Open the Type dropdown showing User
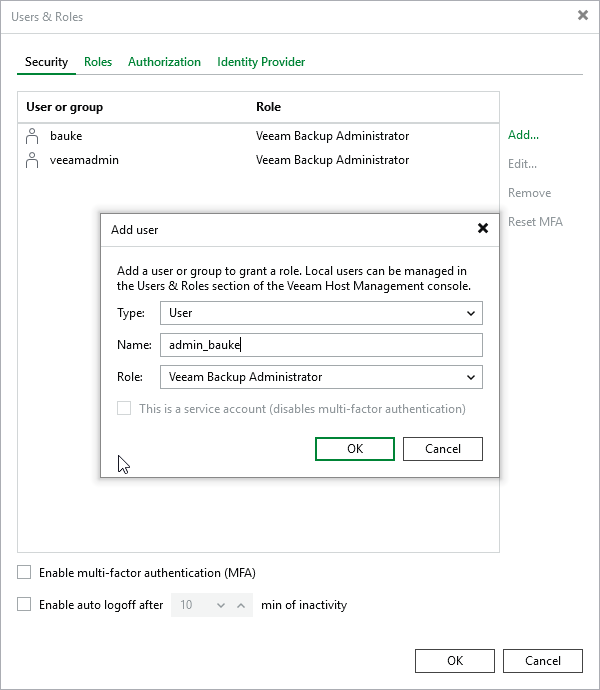 [321, 313]
